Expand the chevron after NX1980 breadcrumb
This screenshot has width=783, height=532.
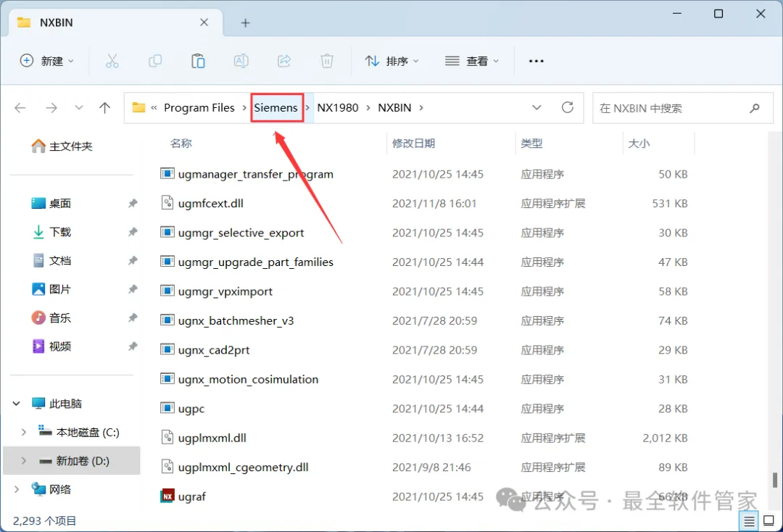coord(368,108)
